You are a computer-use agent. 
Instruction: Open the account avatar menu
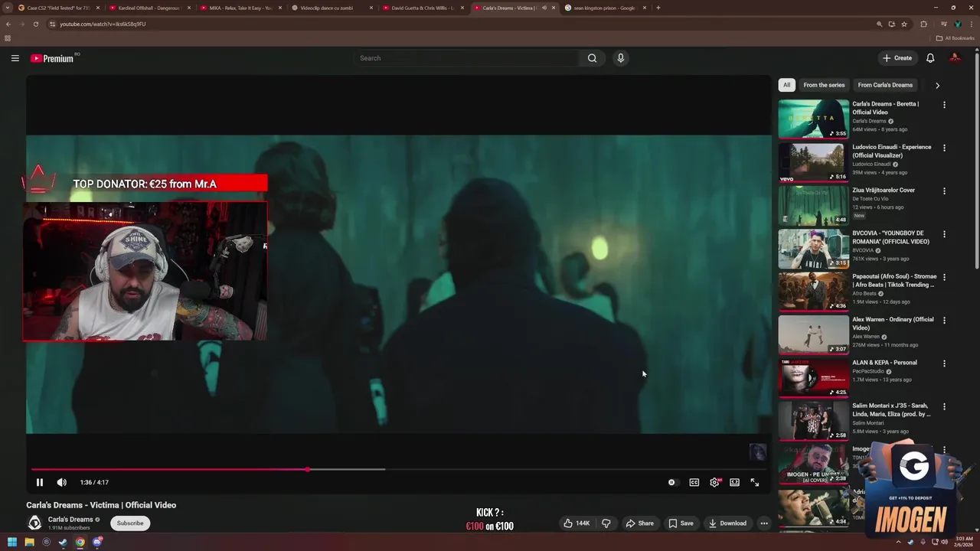coord(955,58)
